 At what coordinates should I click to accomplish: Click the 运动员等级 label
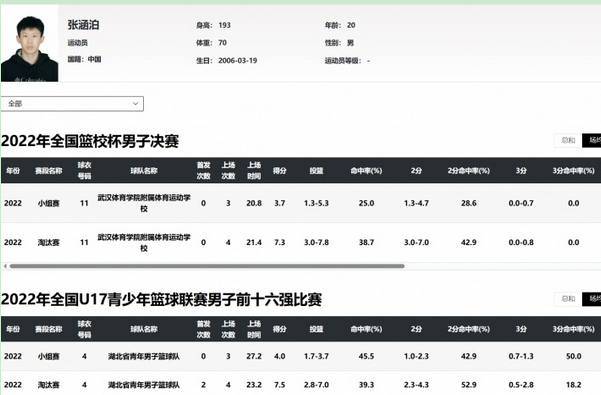point(343,61)
